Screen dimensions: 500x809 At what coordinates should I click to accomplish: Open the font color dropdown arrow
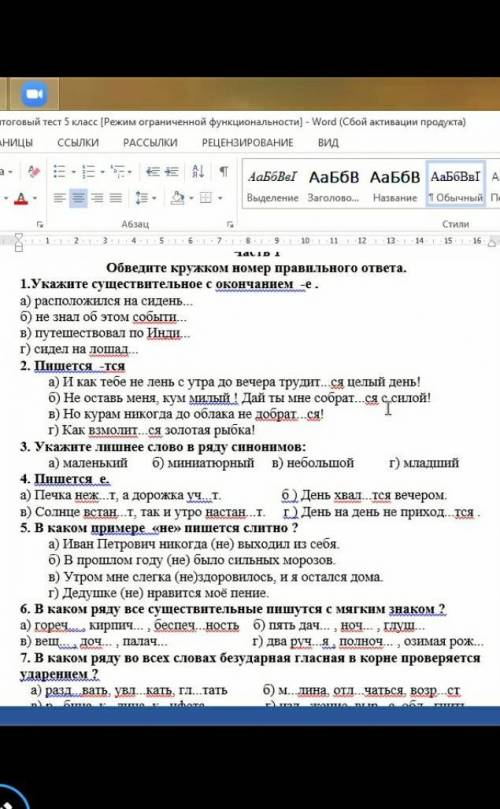pos(35,198)
